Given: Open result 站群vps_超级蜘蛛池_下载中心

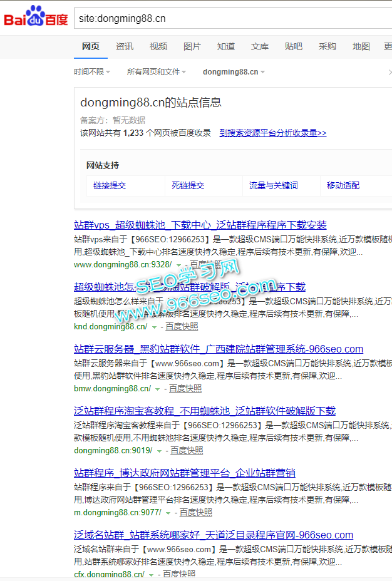Looking at the screenshot, I should pyautogui.click(x=200, y=225).
